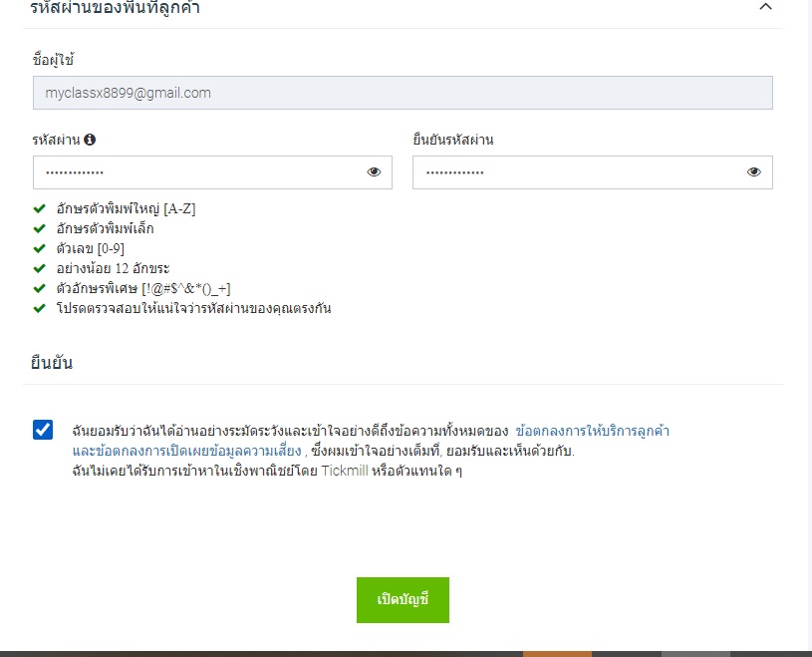Click checkmark icon next to ตัวเลข [0-9]
Screen dimensions: 812x657
tap(39, 248)
